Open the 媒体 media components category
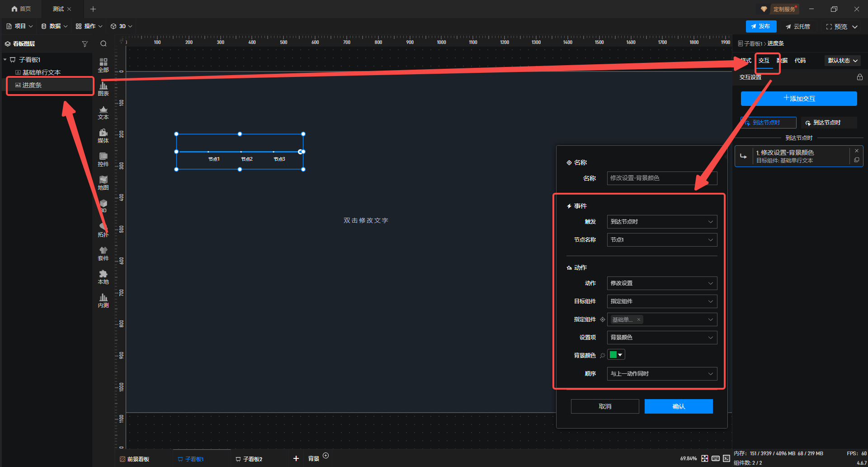Viewport: 868px width, 467px height. [104, 135]
